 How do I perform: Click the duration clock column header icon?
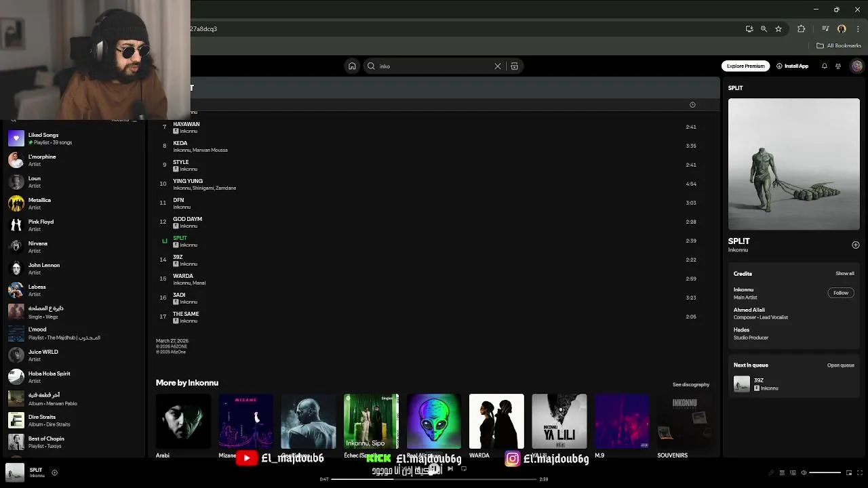click(692, 105)
